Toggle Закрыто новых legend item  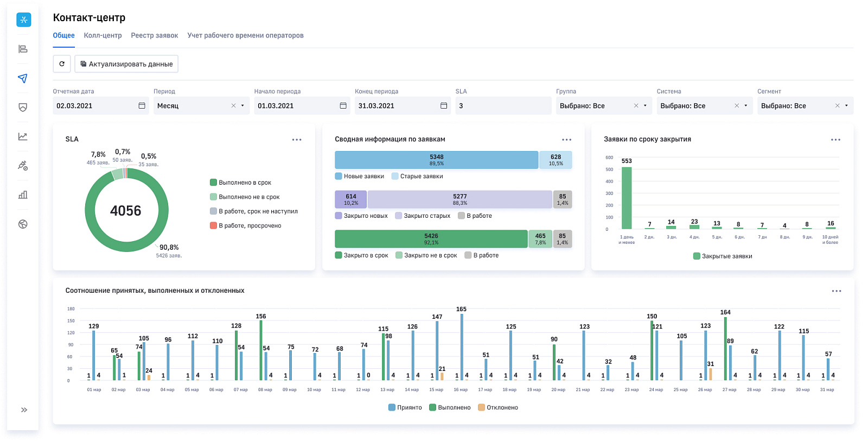click(x=361, y=216)
